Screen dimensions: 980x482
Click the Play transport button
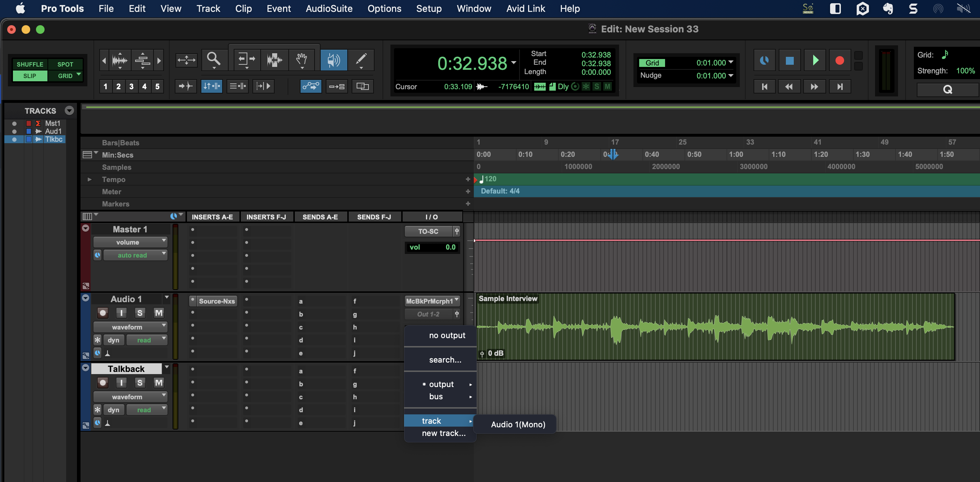[815, 60]
